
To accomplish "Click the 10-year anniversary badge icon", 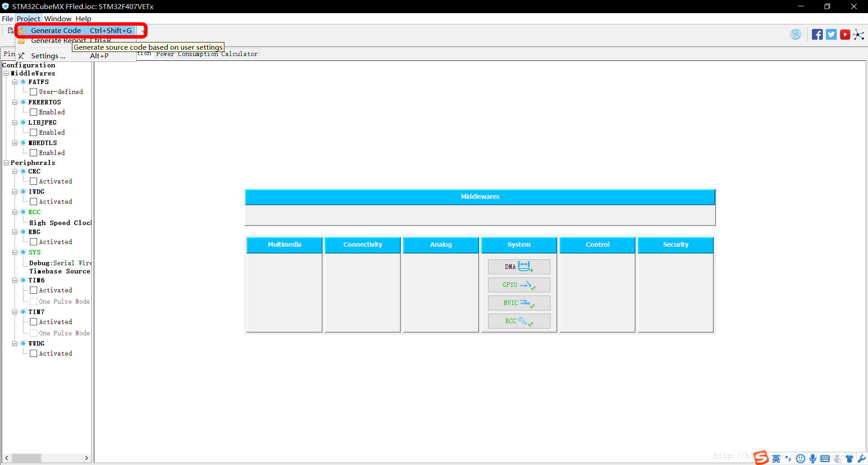I will click(x=796, y=34).
